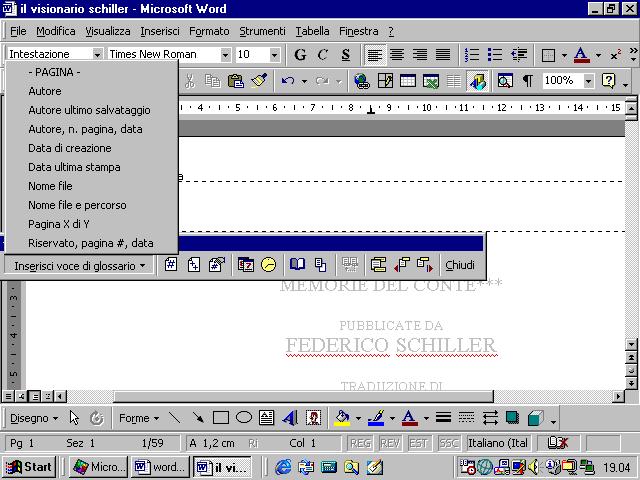Toggle bulleted list formatting
This screenshot has height=480, width=640.
pyautogui.click(x=495, y=55)
